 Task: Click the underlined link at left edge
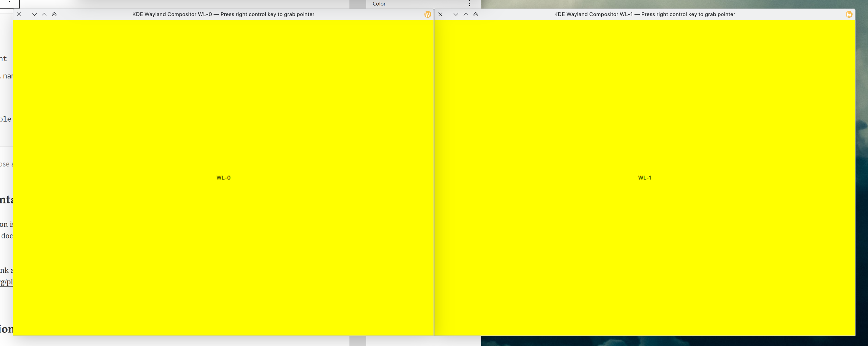6,282
